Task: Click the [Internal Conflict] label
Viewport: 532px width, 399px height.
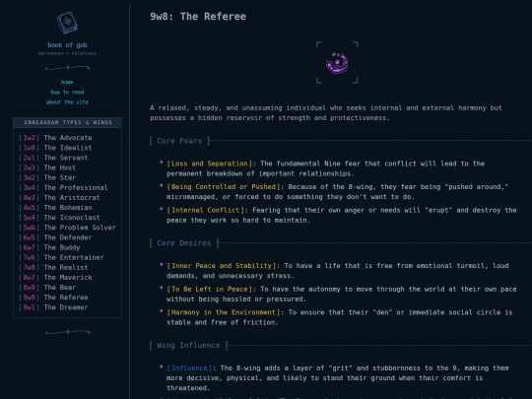Action: click(x=205, y=211)
